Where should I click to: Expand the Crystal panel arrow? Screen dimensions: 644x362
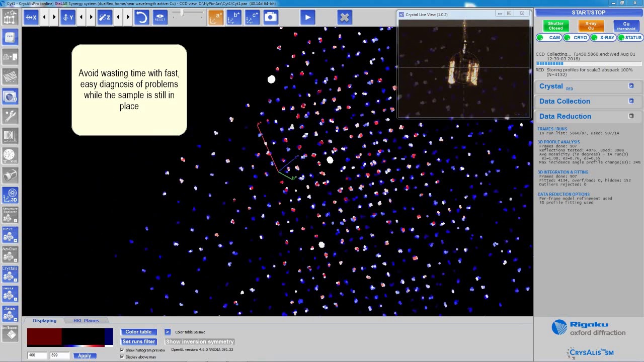631,86
